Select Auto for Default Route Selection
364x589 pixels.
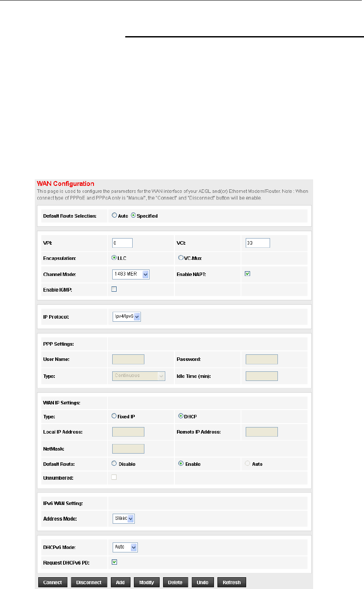click(x=114, y=215)
